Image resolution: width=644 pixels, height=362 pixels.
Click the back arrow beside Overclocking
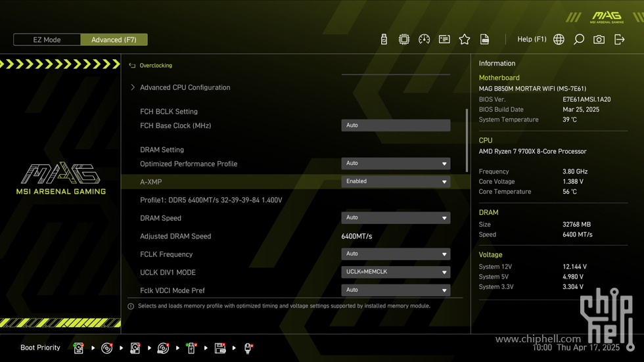(132, 65)
